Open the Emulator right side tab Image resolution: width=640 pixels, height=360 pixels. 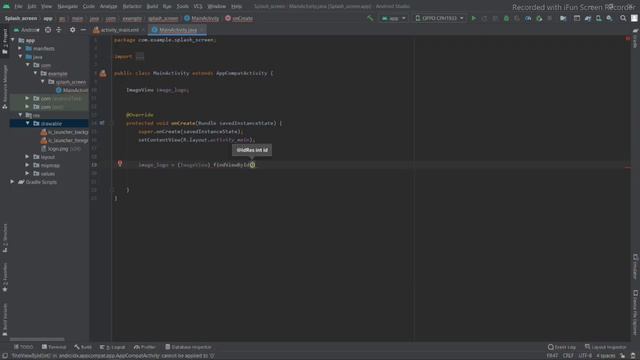636,267
